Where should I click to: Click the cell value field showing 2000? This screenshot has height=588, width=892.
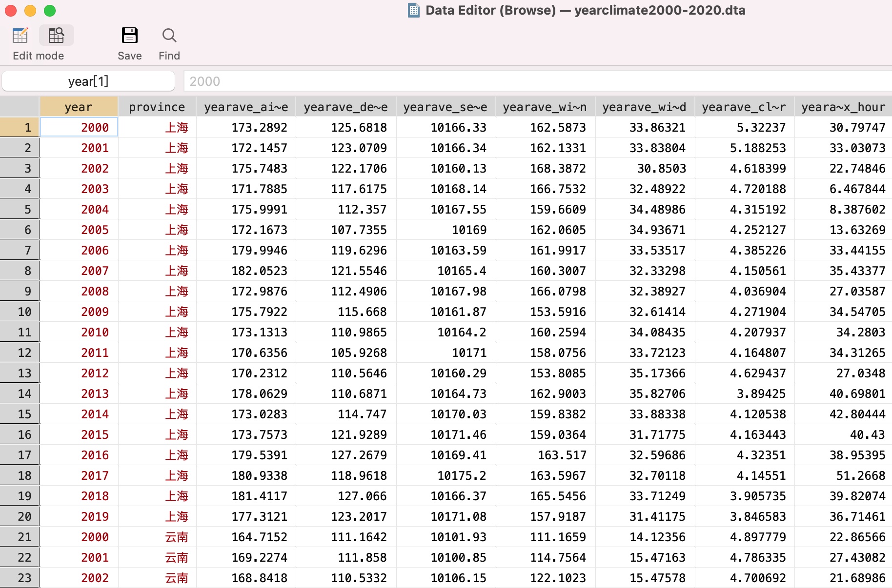(x=538, y=81)
